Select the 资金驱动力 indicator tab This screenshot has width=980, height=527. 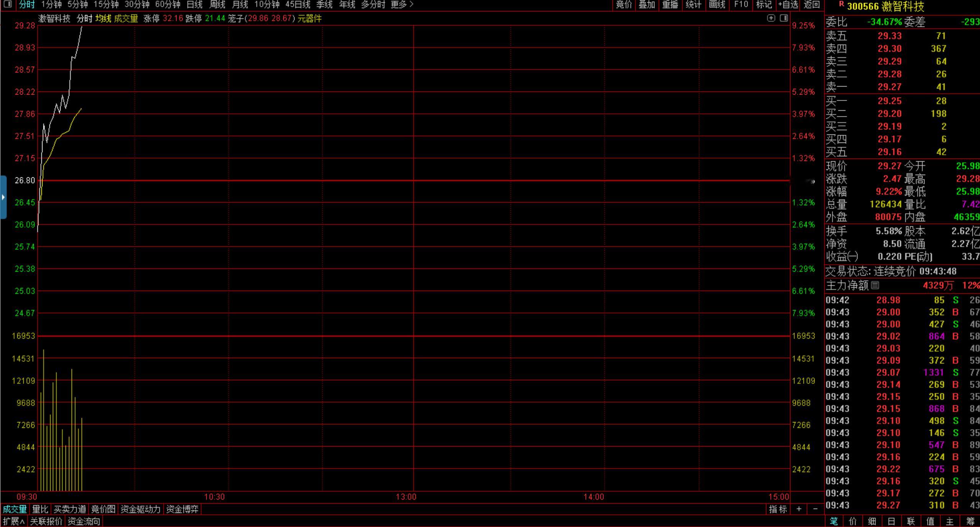141,509
